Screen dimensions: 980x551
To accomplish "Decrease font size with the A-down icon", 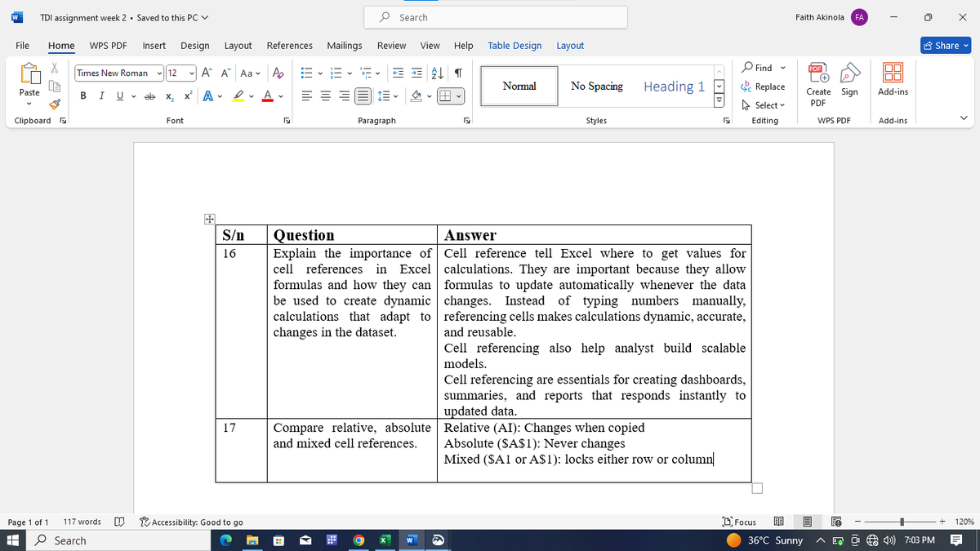I will coord(225,73).
